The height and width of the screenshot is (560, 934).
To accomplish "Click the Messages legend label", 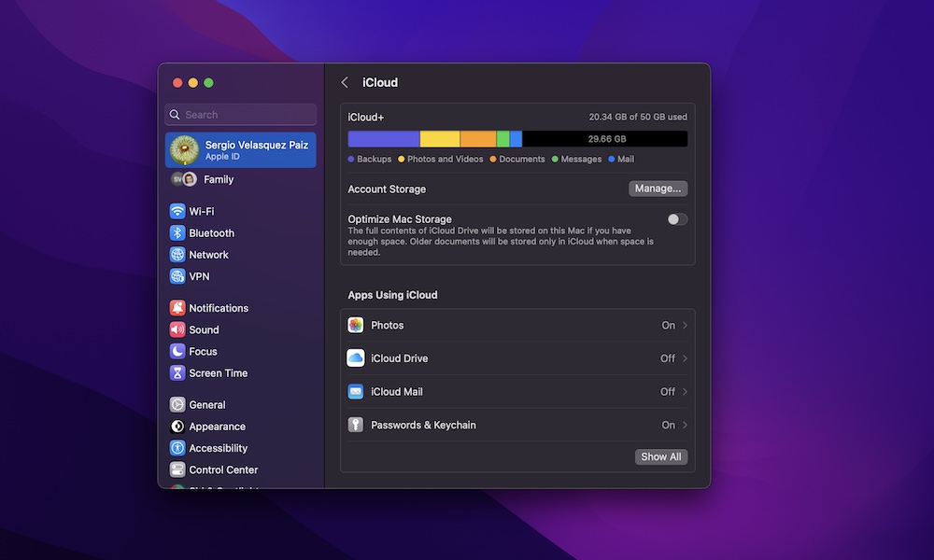I will (x=581, y=159).
